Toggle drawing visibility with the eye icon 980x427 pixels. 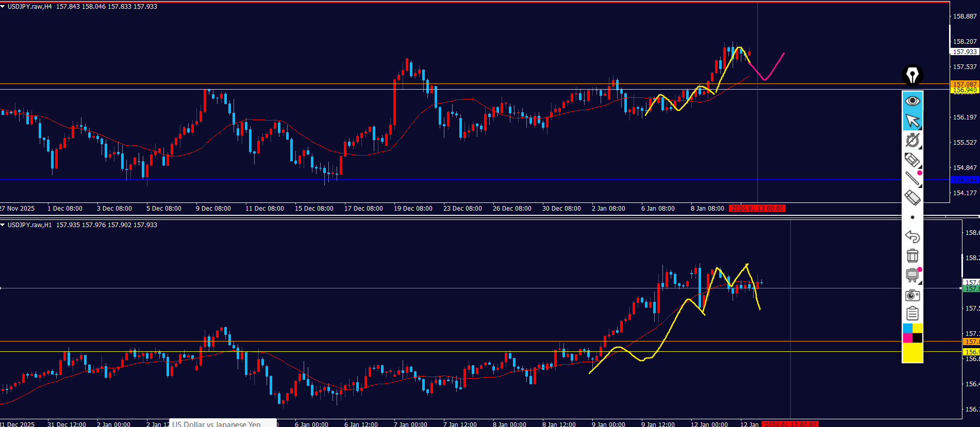[912, 101]
